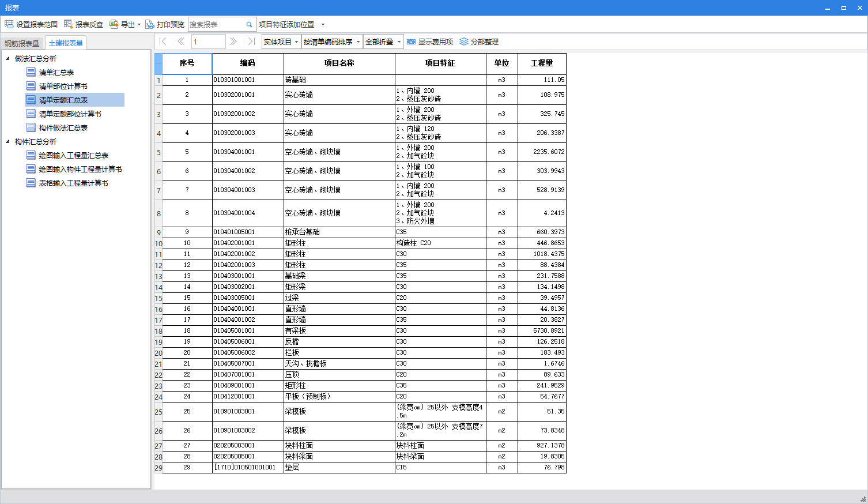The image size is (868, 504).
Task: Select 清单定额汇总表 report
Action: [63, 100]
